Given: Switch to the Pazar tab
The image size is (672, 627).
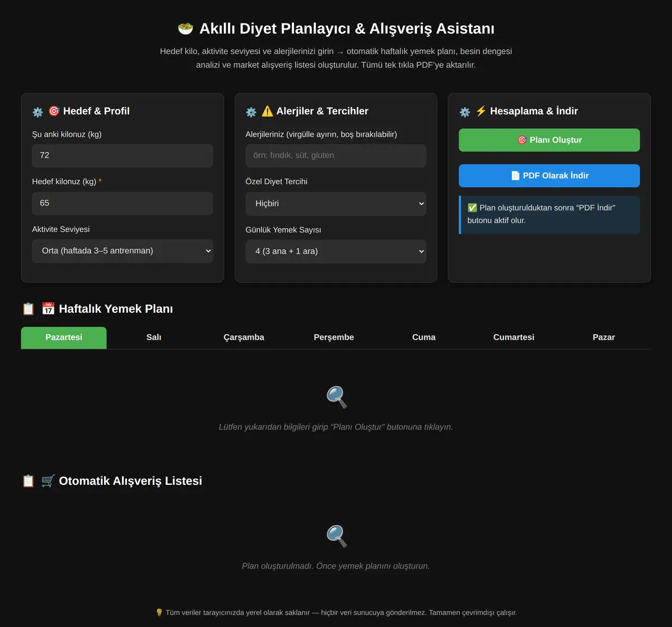Looking at the screenshot, I should [x=604, y=338].
